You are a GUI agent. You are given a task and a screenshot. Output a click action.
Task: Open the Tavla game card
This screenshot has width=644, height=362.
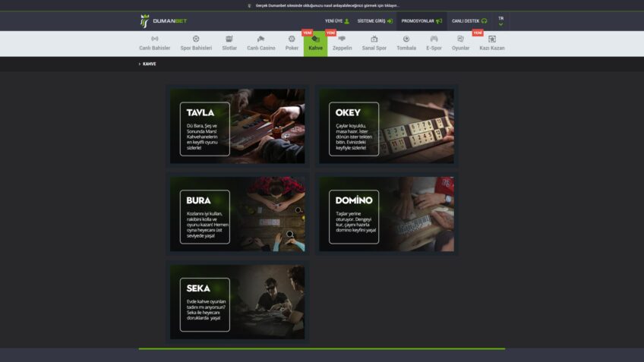237,126
